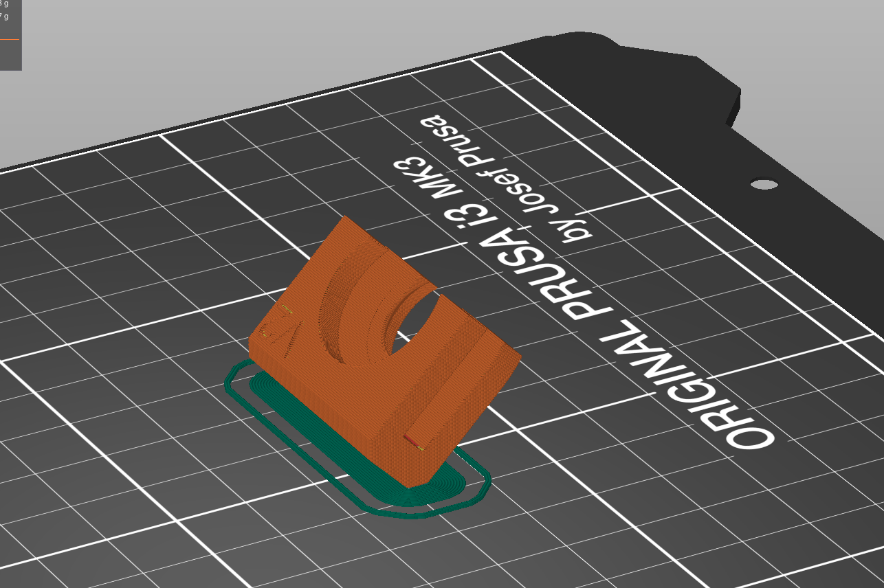Click the bottom front corner of orange model
Viewport: 884px width, 588px height.
[408, 486]
